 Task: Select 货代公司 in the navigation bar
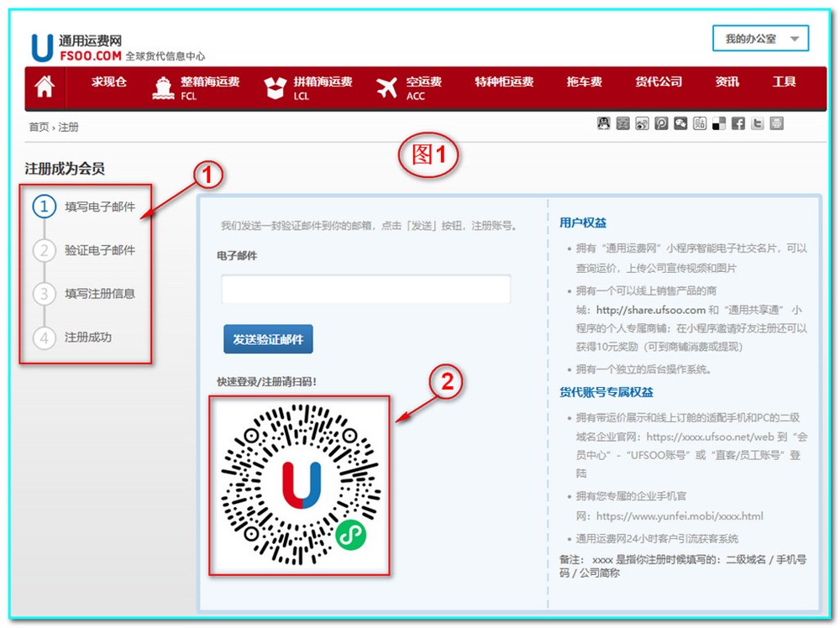point(659,82)
